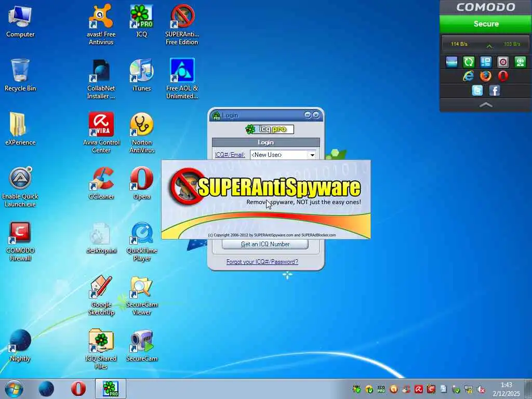Screen dimensions: 532x399
Task: Click Internet Explorer icon in COMODO widget
Action: [x=468, y=76]
